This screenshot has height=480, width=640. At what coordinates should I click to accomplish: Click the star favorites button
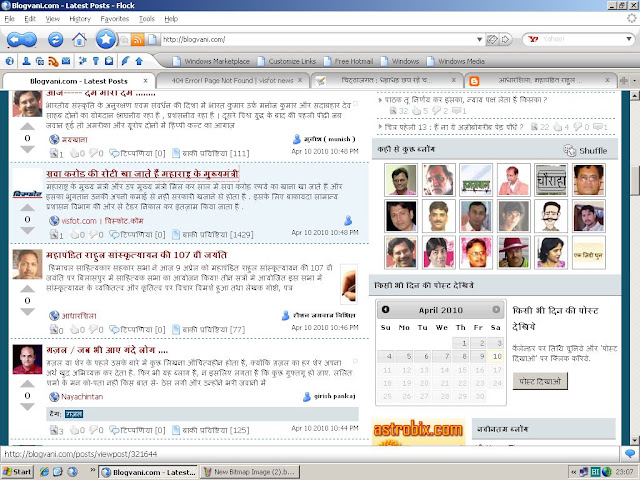coord(106,39)
